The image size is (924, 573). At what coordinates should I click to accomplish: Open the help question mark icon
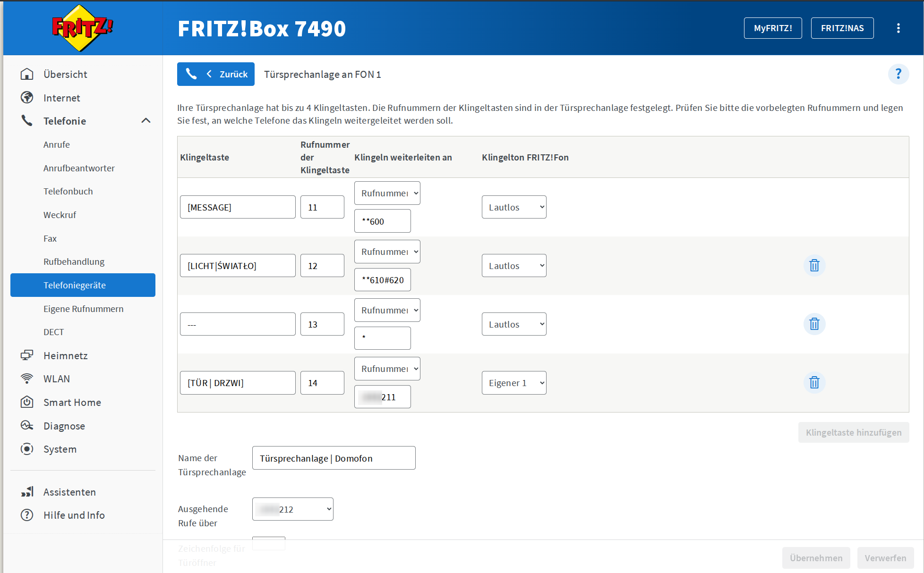pos(898,74)
